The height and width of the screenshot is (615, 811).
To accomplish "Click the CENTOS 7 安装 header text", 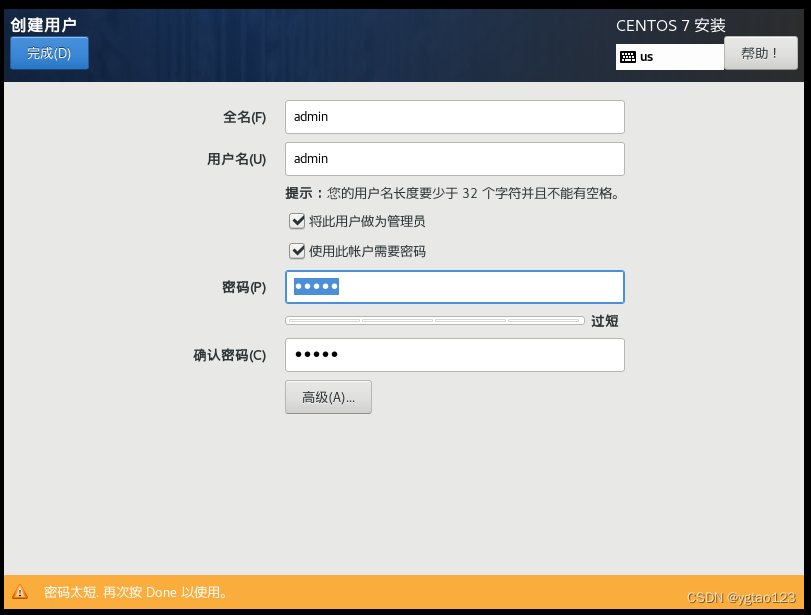I will (670, 25).
